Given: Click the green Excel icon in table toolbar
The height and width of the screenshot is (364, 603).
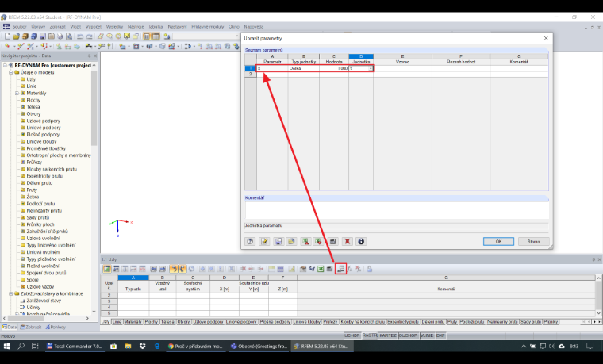Looking at the screenshot, I should click(321, 269).
